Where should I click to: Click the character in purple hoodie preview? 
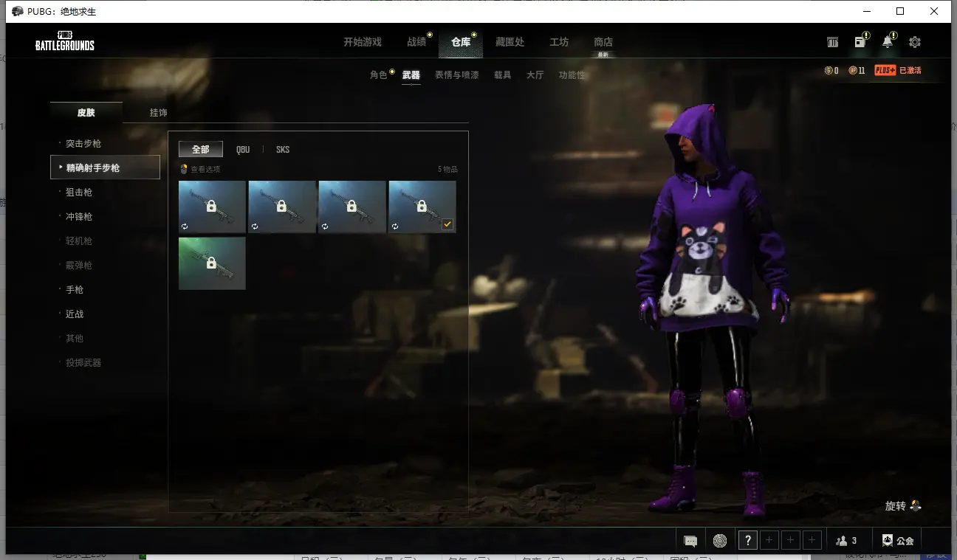pos(713,310)
